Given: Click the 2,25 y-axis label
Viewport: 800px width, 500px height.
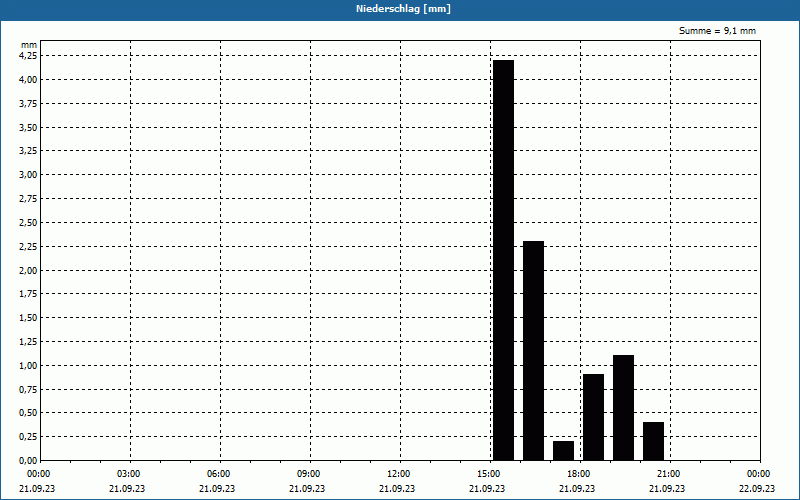Looking at the screenshot, I should 28,246.
